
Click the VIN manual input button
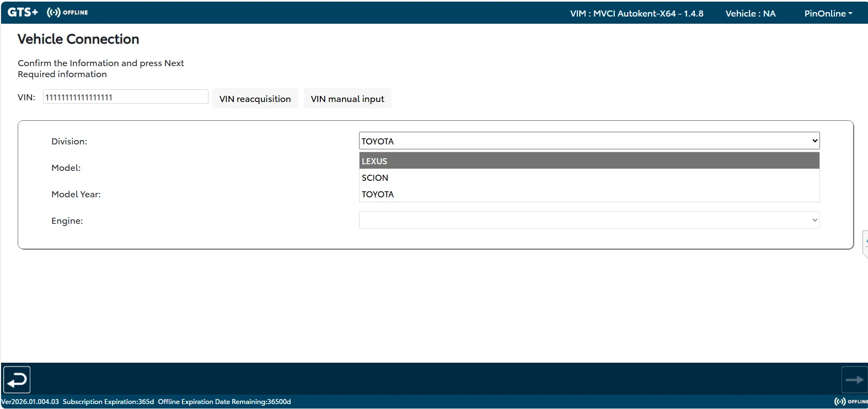pos(347,99)
